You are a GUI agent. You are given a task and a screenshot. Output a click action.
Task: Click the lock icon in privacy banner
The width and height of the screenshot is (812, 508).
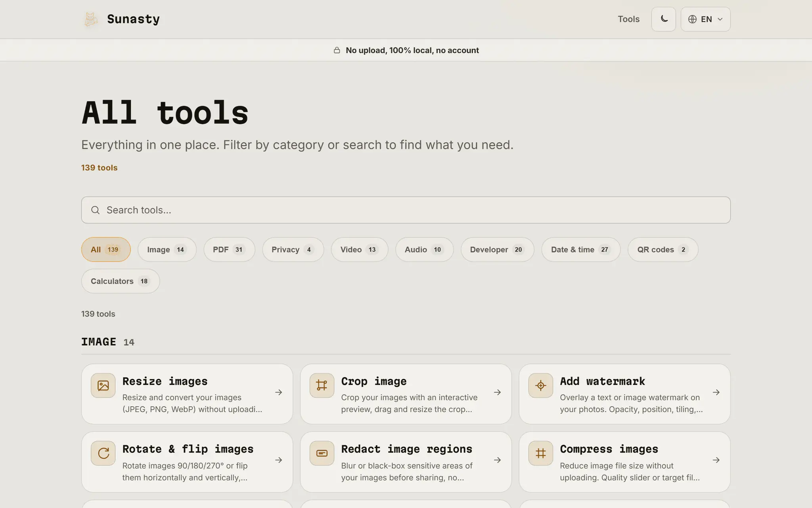click(337, 50)
